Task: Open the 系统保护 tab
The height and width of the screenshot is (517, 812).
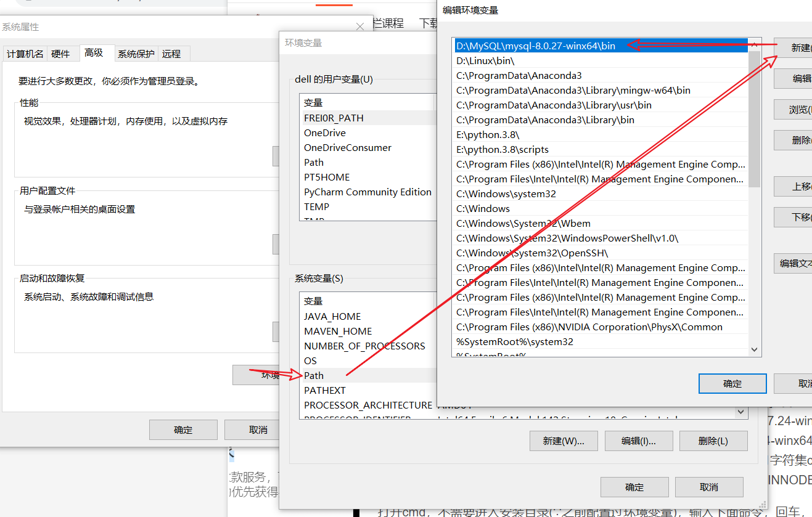Action: [136, 54]
